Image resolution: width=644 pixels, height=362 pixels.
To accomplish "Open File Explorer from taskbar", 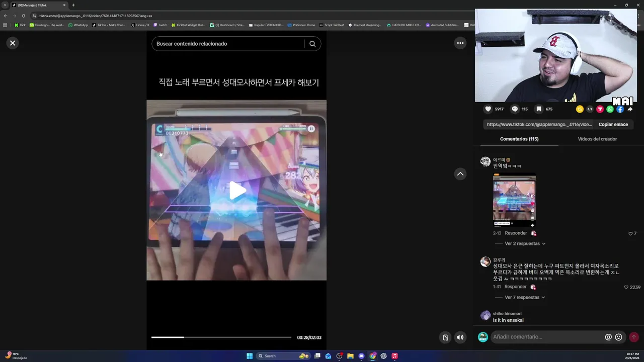I will click(350, 356).
